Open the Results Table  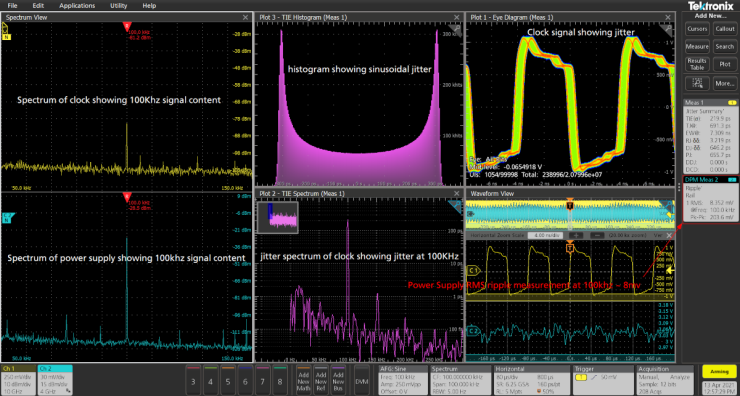(697, 64)
